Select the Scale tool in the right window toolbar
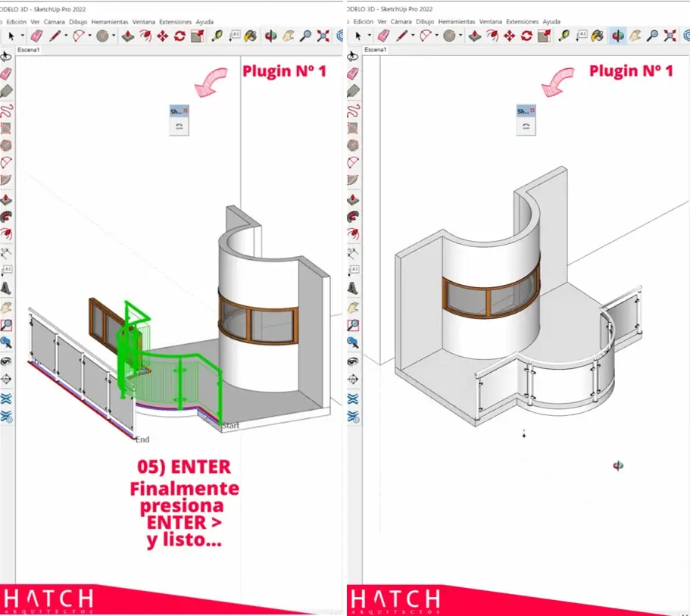Image resolution: width=690 pixels, height=616 pixels. click(544, 36)
